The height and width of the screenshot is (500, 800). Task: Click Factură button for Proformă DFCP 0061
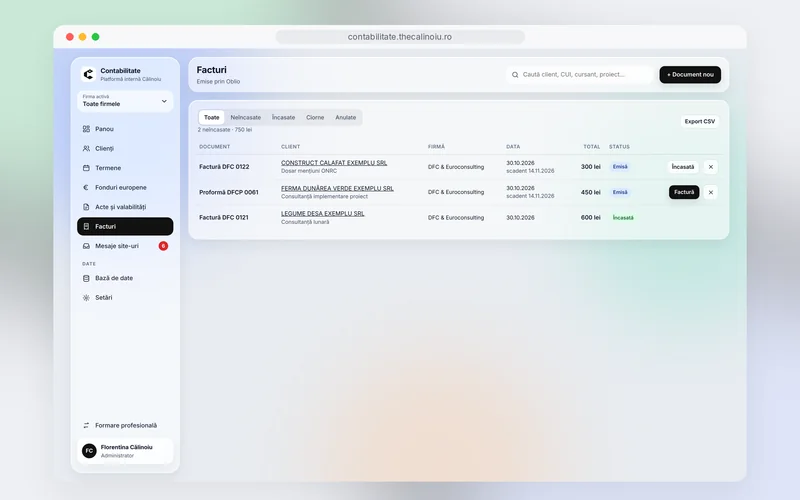(684, 192)
